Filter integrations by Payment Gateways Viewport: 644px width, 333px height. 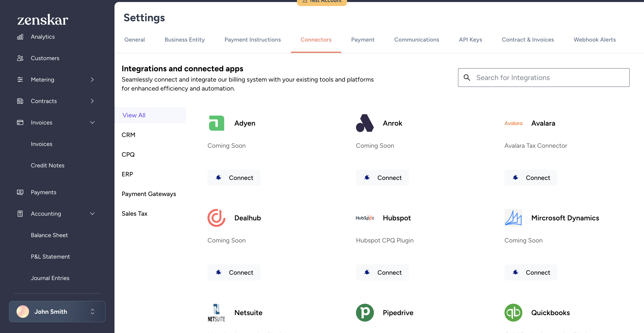coord(149,194)
